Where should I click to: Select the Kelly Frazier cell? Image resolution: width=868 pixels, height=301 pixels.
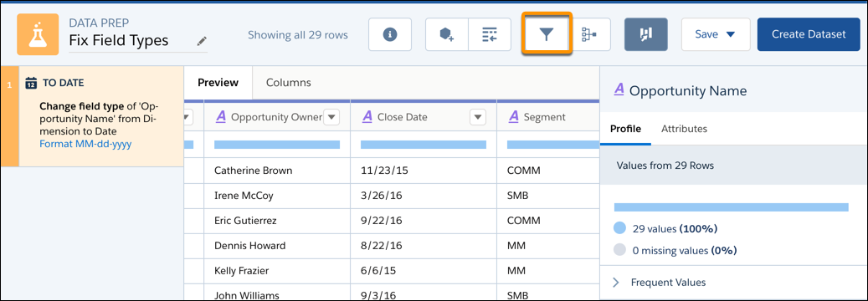coord(277,270)
